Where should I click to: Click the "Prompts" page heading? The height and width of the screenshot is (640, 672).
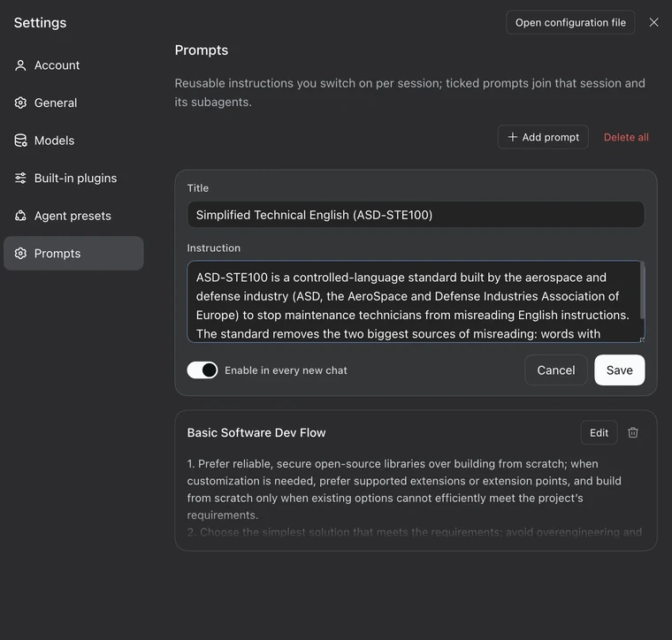pyautogui.click(x=202, y=50)
